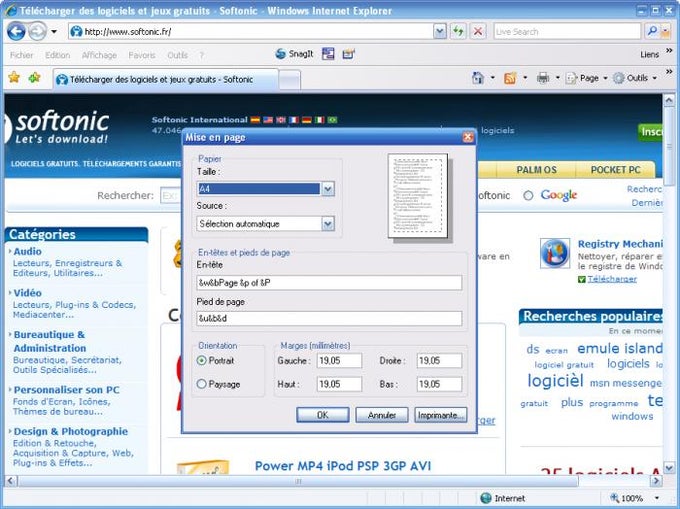Screen dimensions: 680x509
Task: Click the Print printer icon
Action: coord(543,78)
